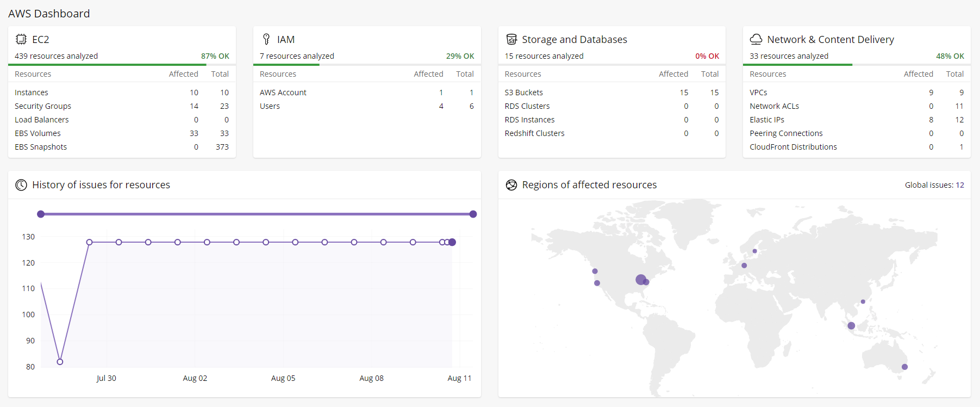Click the History of issues clock icon
This screenshot has width=980, height=407.
[21, 185]
